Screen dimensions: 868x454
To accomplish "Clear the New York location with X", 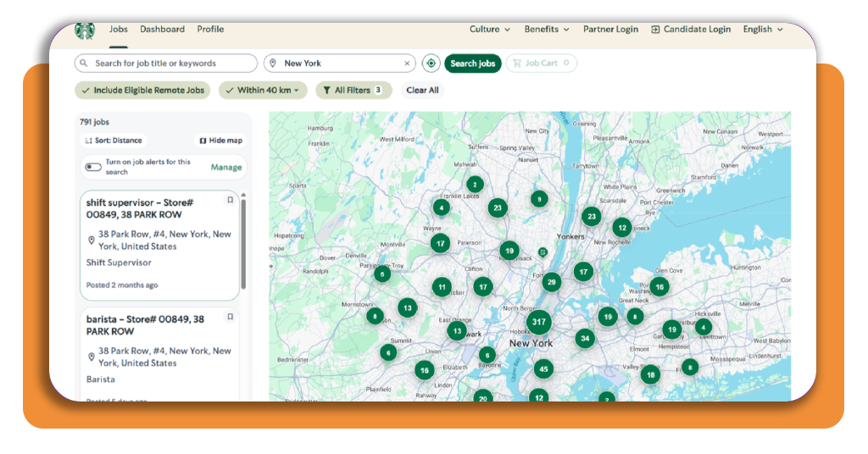I will coord(407,64).
